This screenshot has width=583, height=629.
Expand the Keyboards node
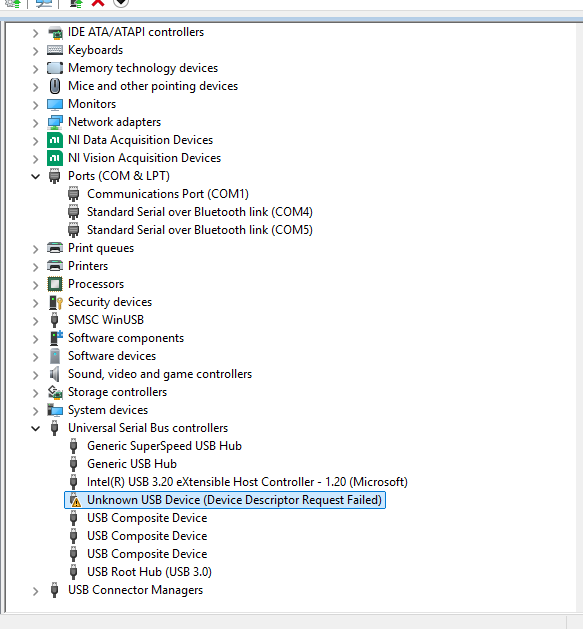35,51
